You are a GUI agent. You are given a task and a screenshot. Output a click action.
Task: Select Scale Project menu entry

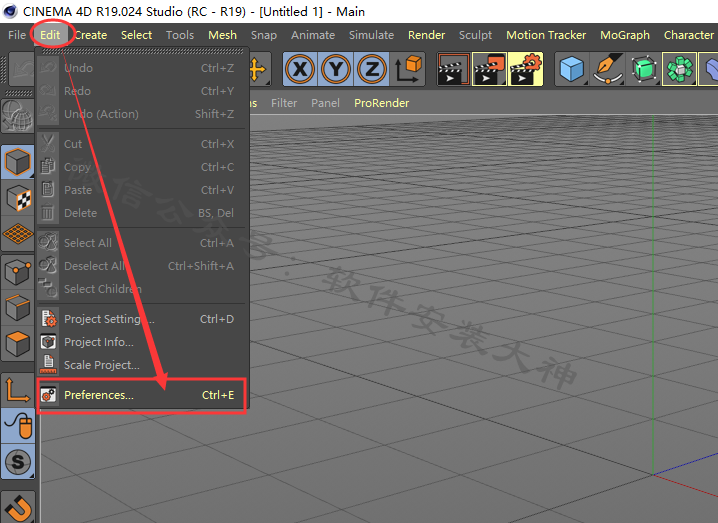tap(142, 365)
